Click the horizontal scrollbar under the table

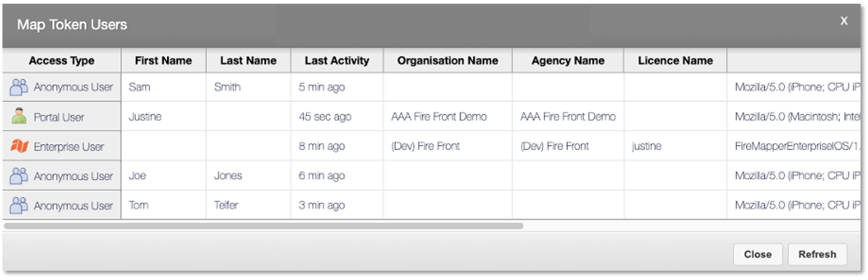point(263,226)
